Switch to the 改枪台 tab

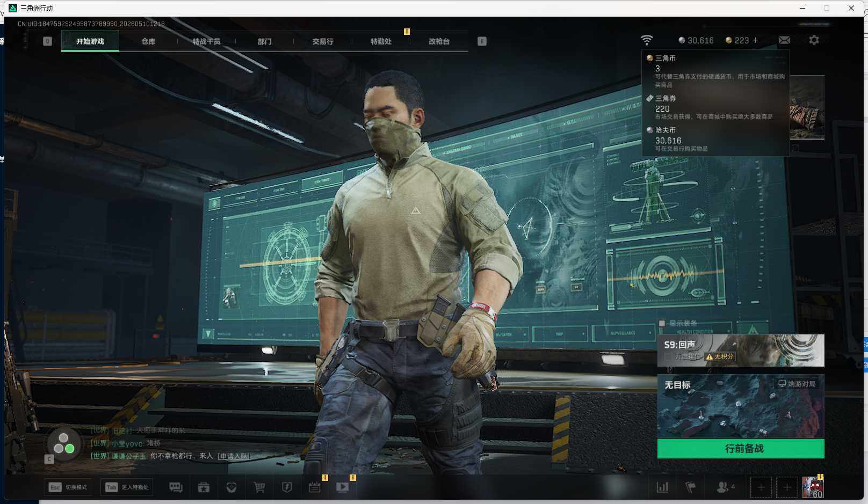pos(439,41)
